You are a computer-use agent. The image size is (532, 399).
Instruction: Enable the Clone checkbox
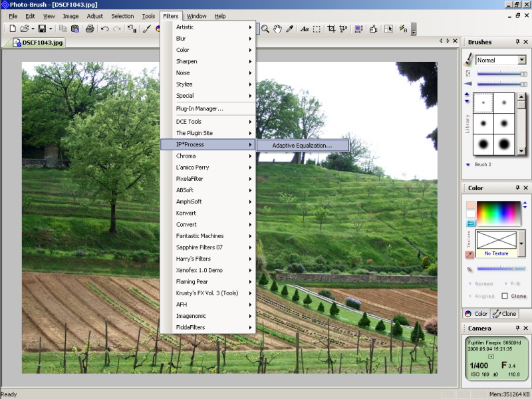505,296
